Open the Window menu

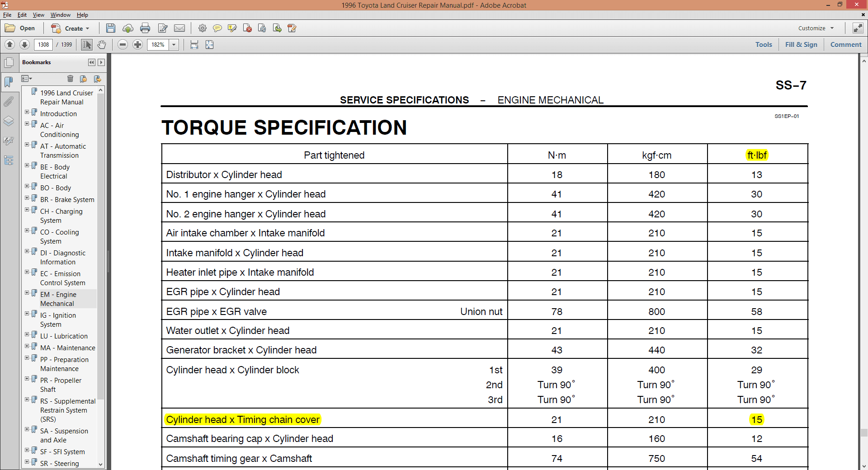point(60,15)
